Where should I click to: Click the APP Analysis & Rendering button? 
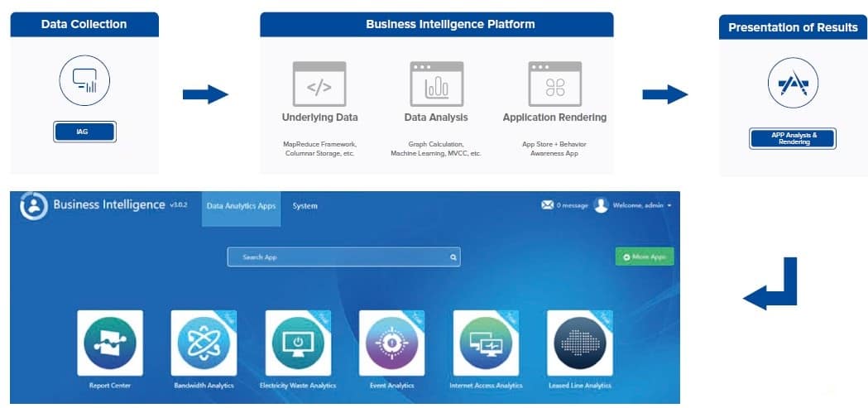click(x=793, y=138)
